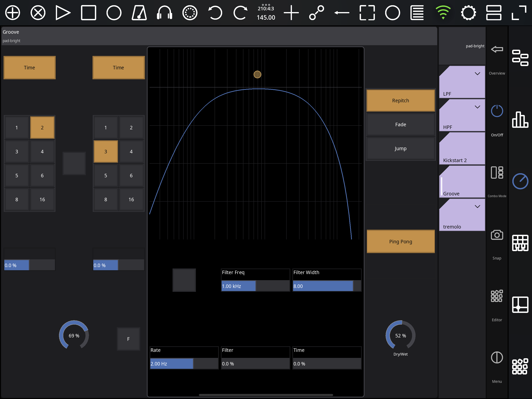Adjust the Filter Freq 1.00 kHz slider
The image size is (532, 399).
click(255, 286)
